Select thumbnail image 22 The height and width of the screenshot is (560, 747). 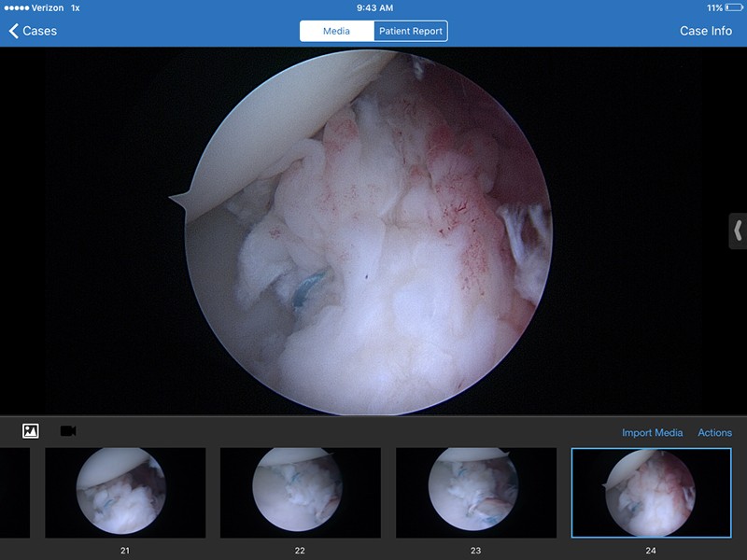(x=301, y=493)
